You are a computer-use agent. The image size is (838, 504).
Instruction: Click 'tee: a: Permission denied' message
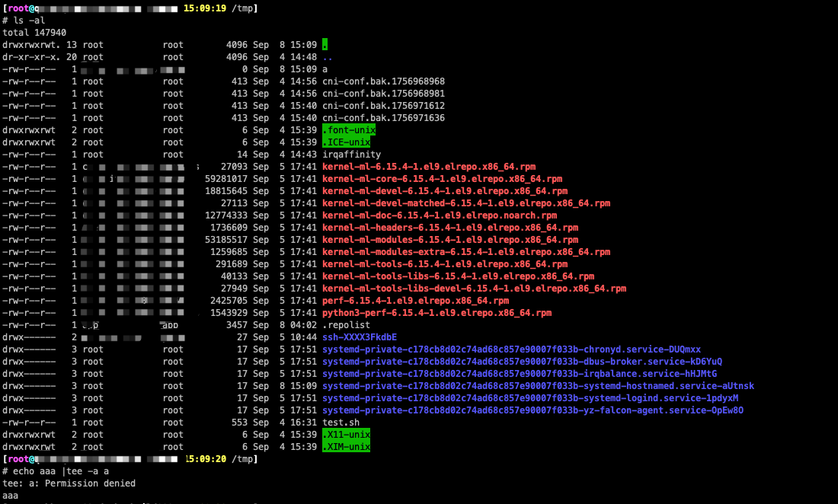[x=69, y=483]
